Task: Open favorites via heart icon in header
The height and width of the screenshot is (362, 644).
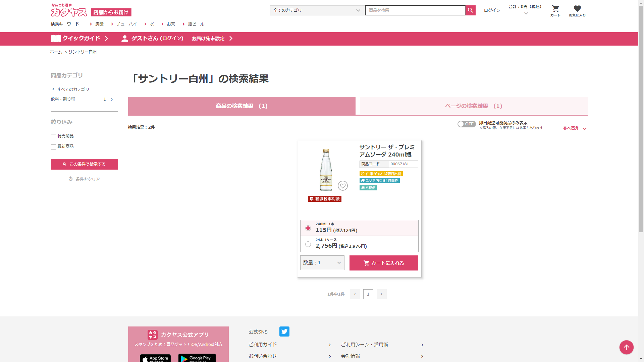Action: [577, 9]
